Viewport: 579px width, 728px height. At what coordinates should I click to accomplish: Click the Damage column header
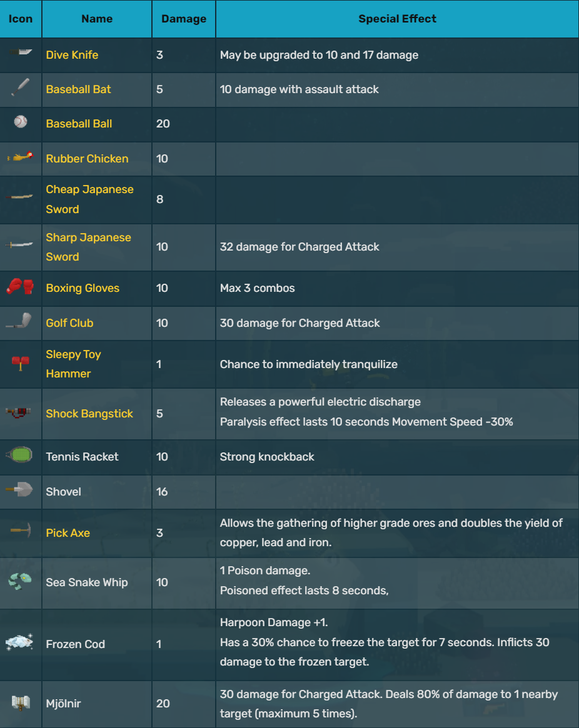click(x=184, y=19)
